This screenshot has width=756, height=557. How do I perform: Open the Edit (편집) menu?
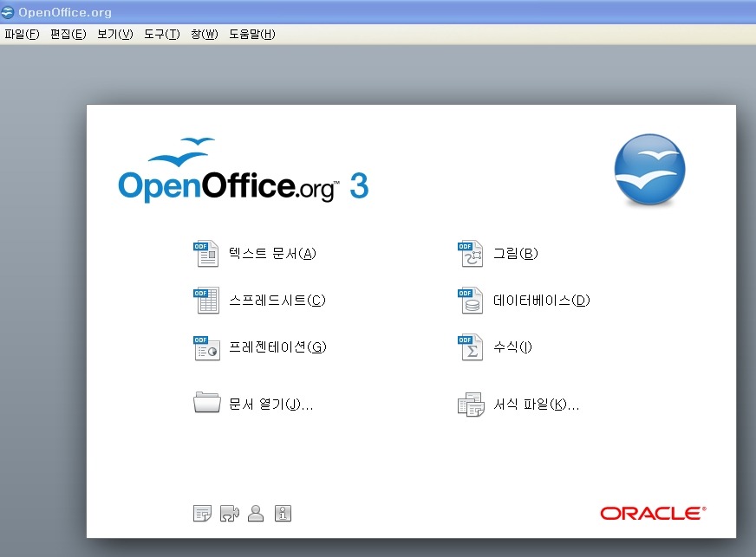68,35
